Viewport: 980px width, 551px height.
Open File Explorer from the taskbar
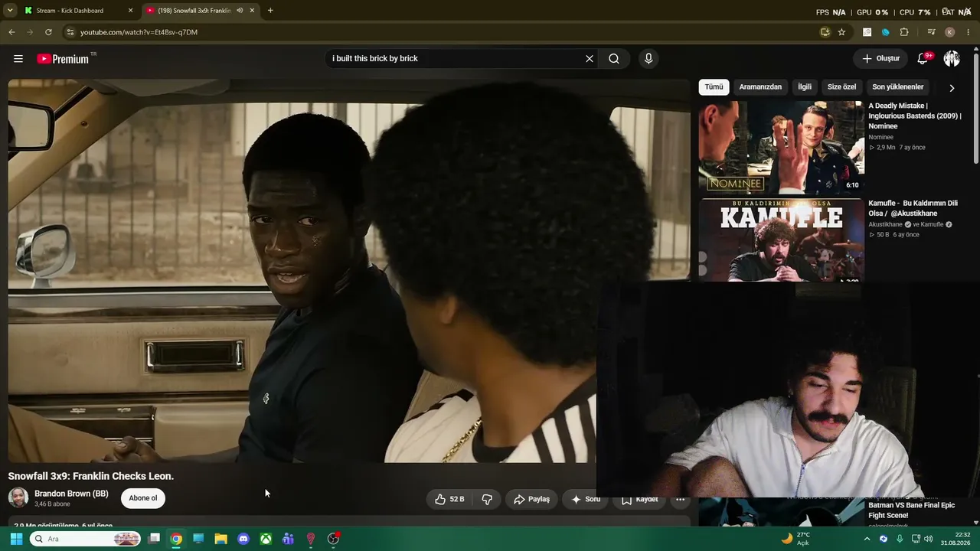pyautogui.click(x=220, y=539)
